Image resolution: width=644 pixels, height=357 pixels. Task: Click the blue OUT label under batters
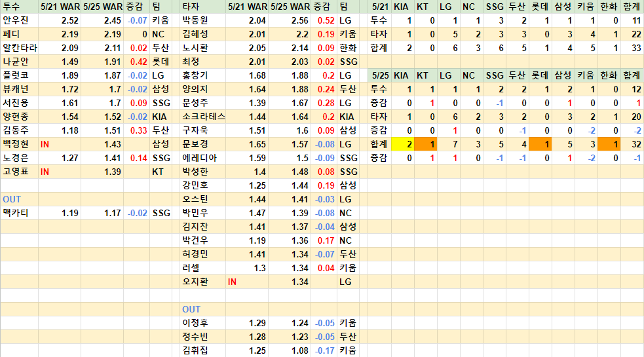coord(191,309)
